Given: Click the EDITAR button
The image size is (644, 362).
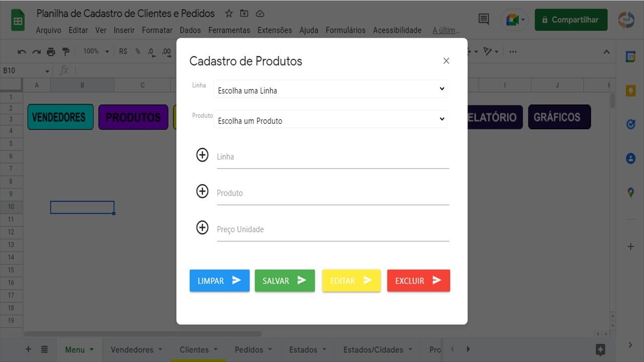Looking at the screenshot, I should click(351, 281).
